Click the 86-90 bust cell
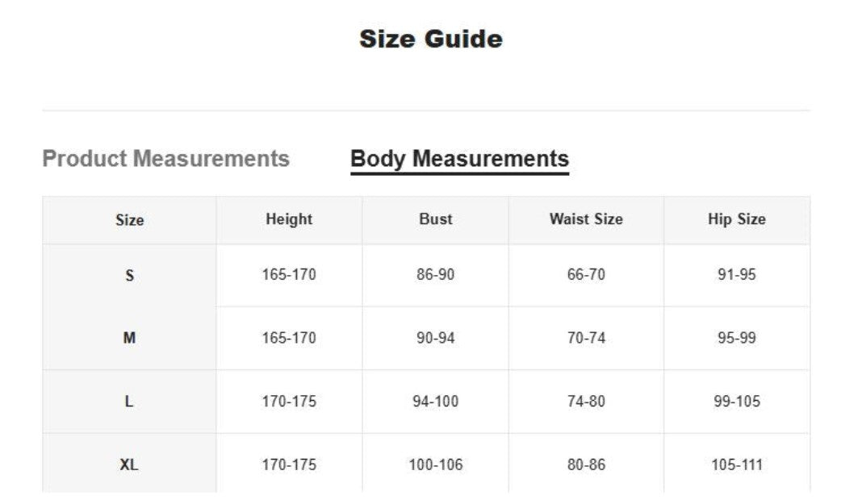 [436, 275]
